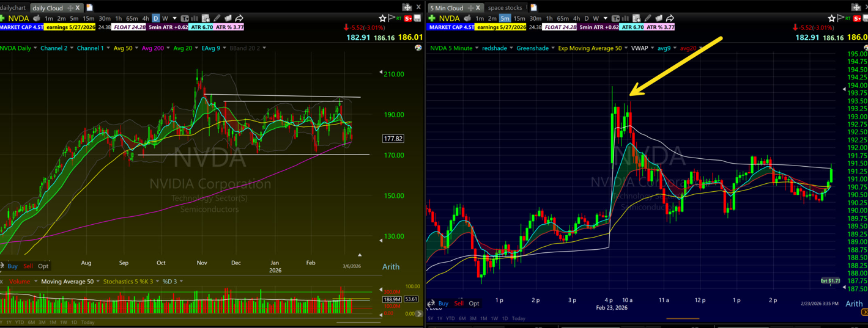Open the piggy bank icon in daily chart toolbar
Screen dimensions: 868x328
pos(37,18)
